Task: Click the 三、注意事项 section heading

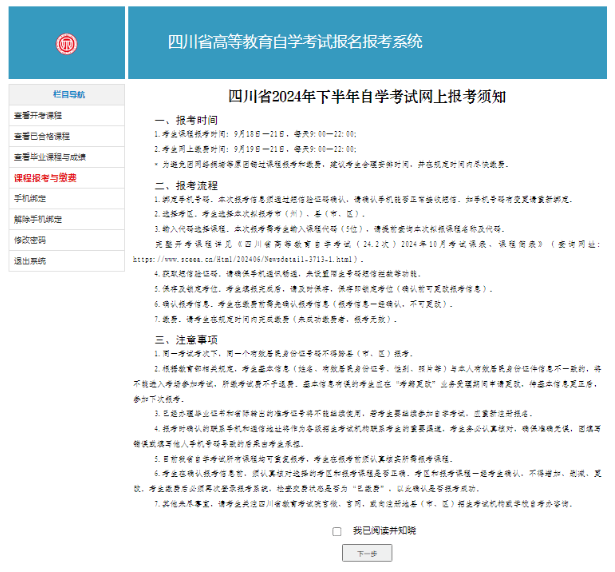Action: 181,339
